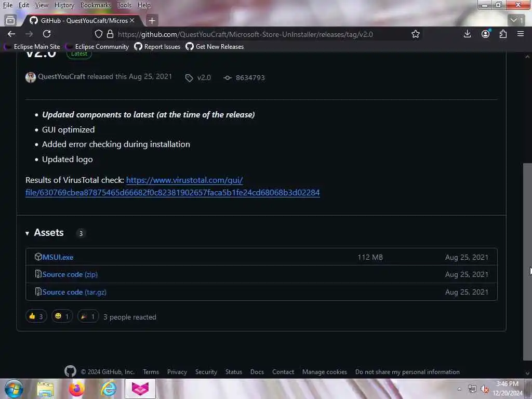
Task: Open the Firefox View button
Action: click(x=10, y=20)
